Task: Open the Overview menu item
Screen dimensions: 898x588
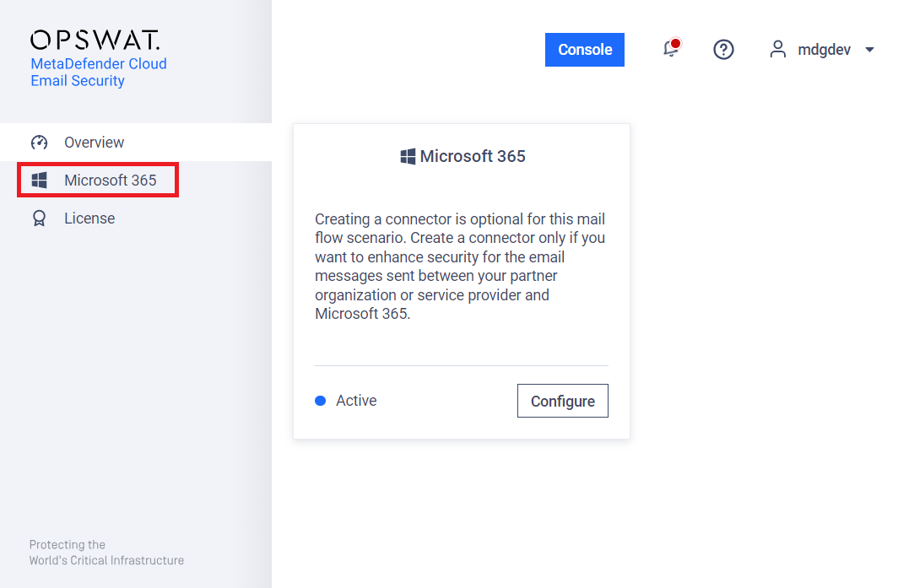Action: pyautogui.click(x=136, y=142)
